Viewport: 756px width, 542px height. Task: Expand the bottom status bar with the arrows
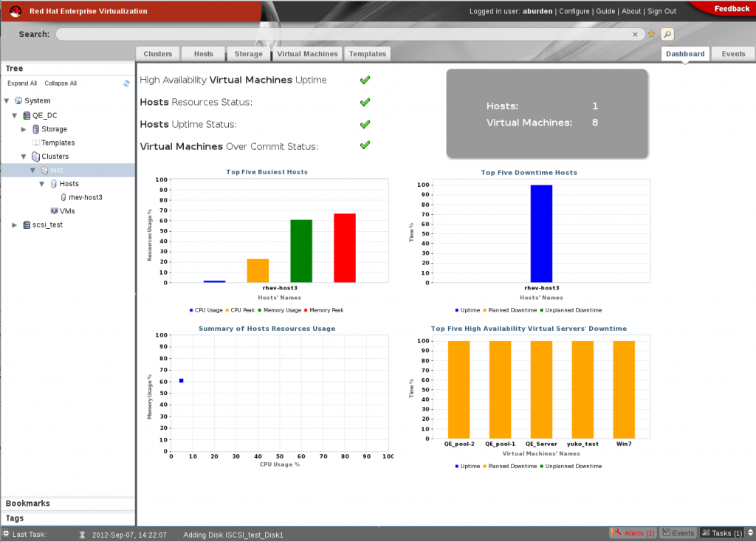click(x=750, y=533)
